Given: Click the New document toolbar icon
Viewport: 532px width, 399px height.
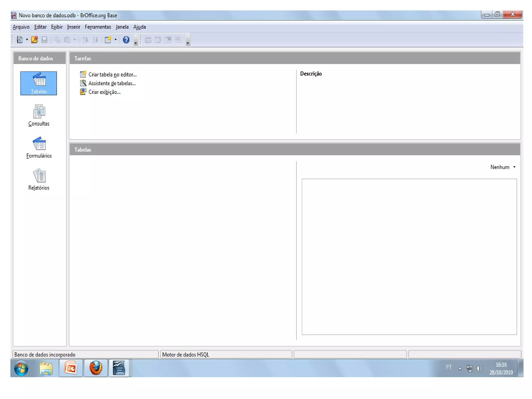Looking at the screenshot, I should 19,40.
